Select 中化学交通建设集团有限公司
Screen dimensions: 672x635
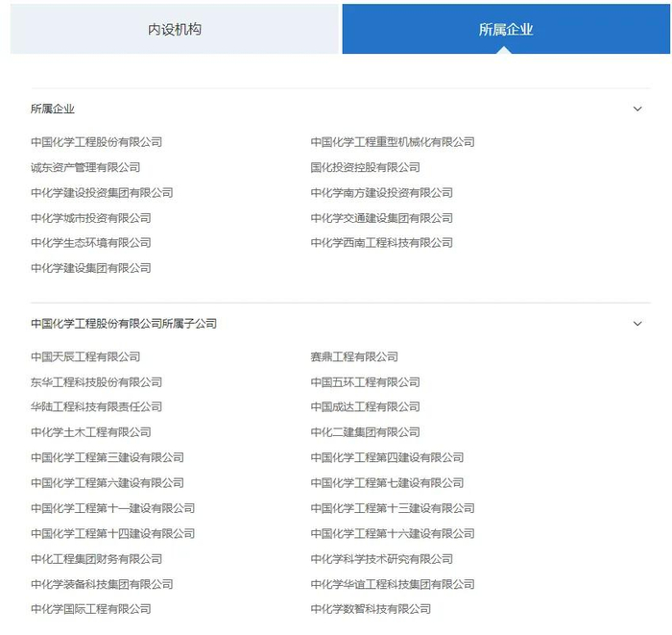click(x=382, y=218)
